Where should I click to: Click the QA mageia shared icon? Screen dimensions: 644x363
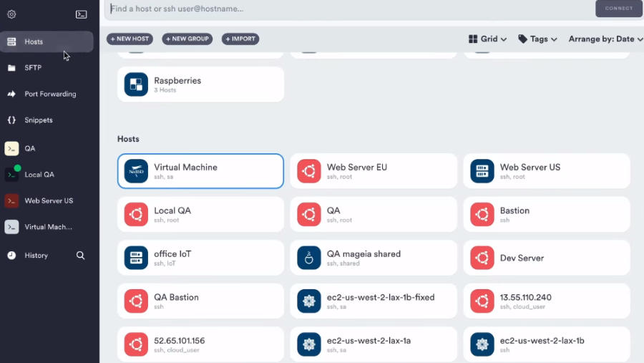pos(309,258)
